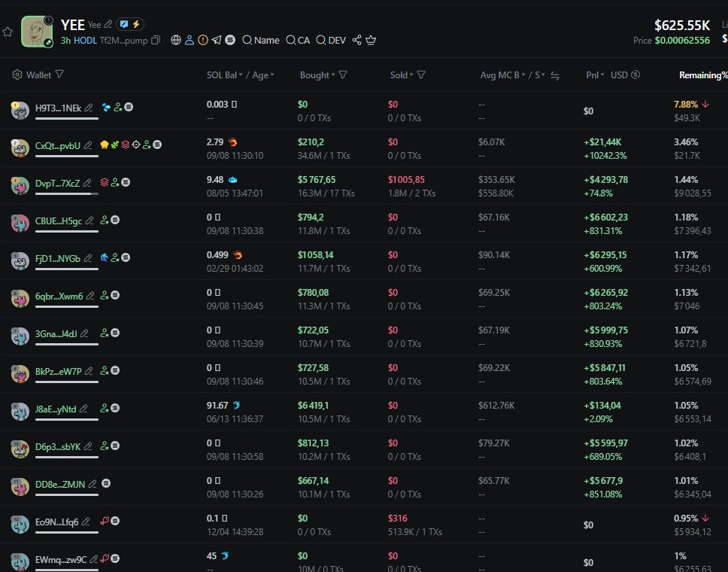Sort by SOL Bal column
728x572 pixels.
[225, 75]
